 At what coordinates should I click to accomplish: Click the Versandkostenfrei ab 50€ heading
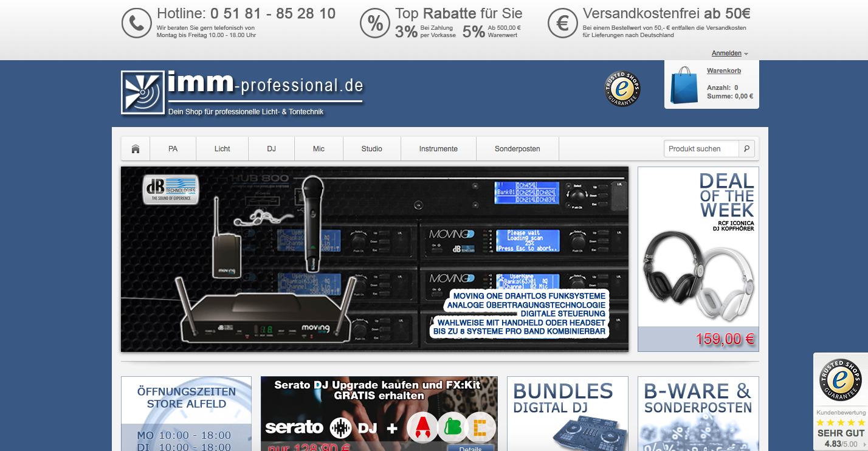tap(666, 13)
